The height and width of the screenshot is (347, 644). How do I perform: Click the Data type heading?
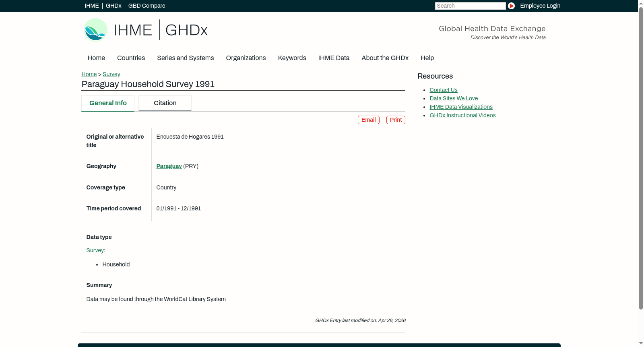(99, 237)
